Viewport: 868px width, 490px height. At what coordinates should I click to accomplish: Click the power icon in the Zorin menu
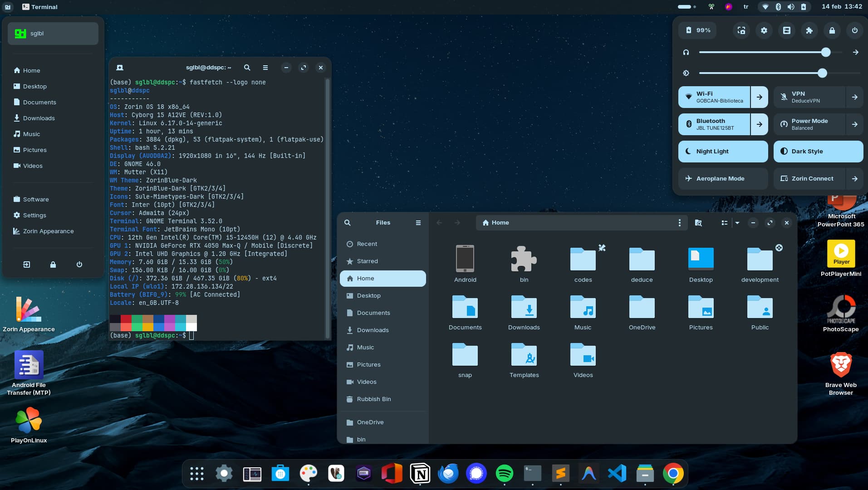point(79,265)
